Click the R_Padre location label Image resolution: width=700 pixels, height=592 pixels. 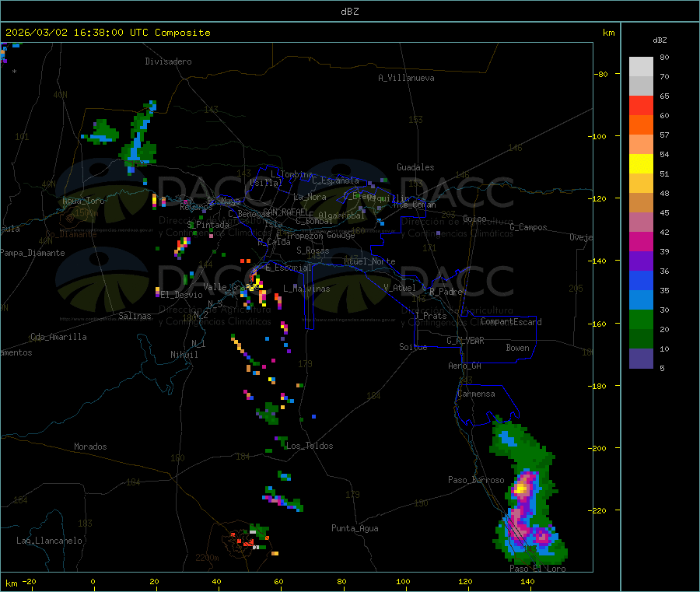point(446,292)
